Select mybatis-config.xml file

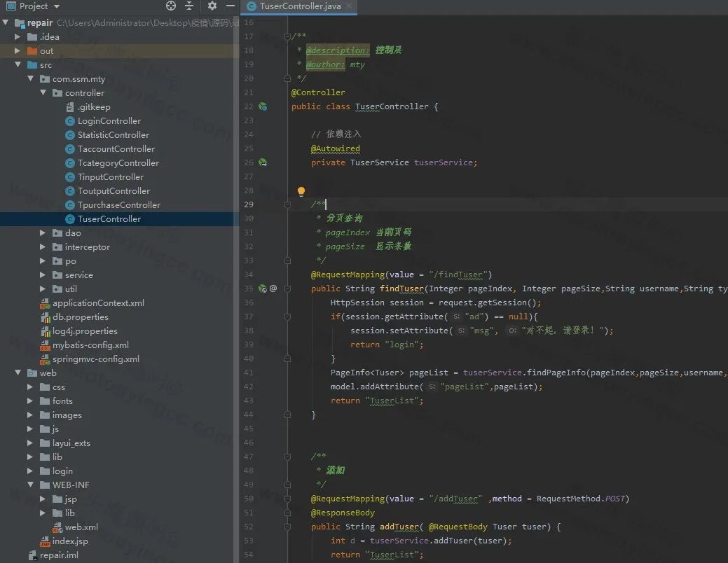(90, 345)
